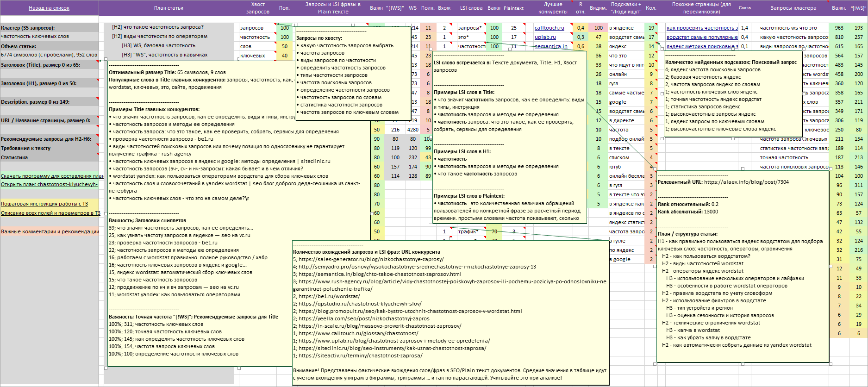Select the 'Видим.' column header
Screen dimensions: 868x387
[598, 8]
